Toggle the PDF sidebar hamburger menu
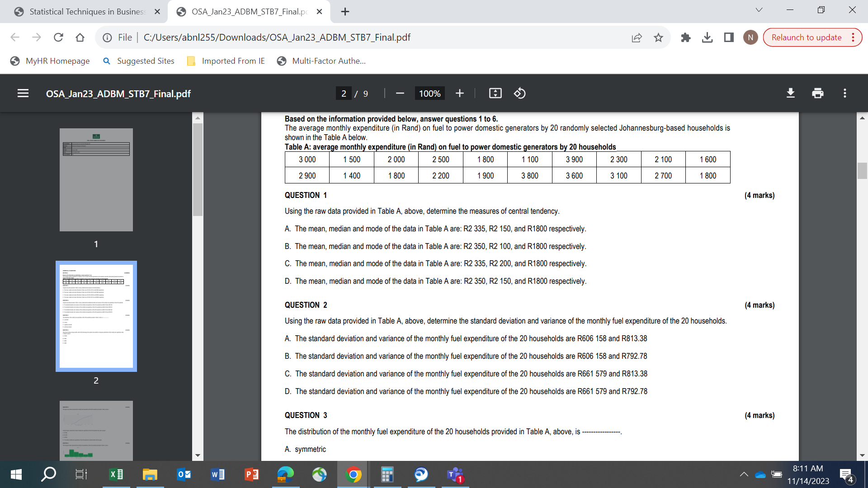Screen dimensions: 868x488 point(23,94)
